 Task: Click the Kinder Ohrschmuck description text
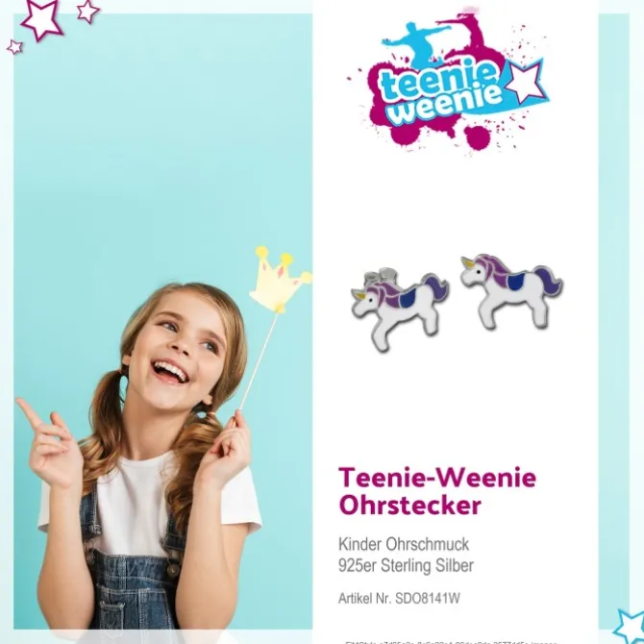[404, 544]
